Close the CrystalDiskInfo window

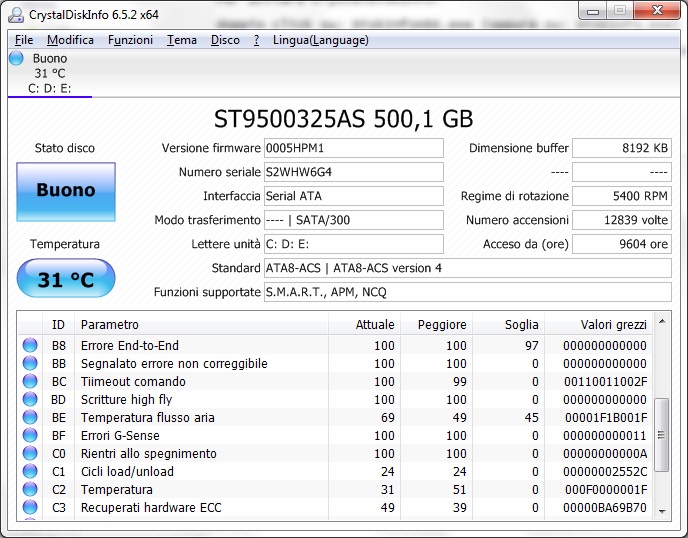(657, 11)
